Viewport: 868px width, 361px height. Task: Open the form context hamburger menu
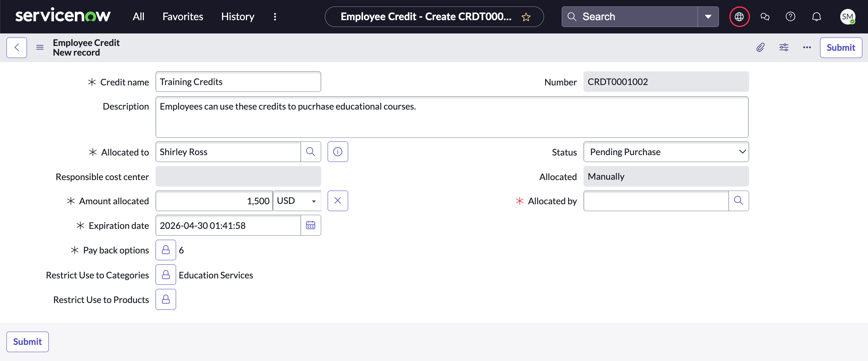pyautogui.click(x=40, y=48)
